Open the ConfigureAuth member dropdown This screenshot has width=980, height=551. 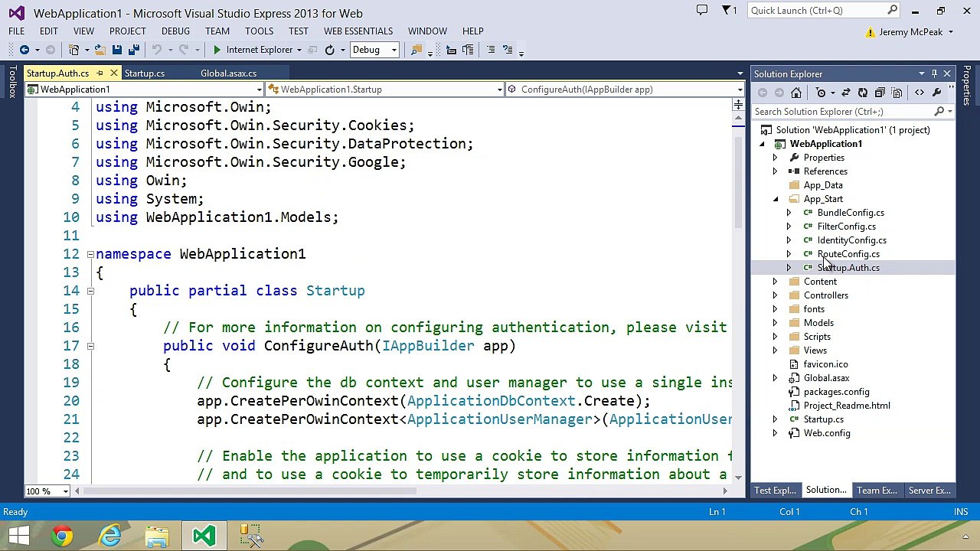pos(740,90)
